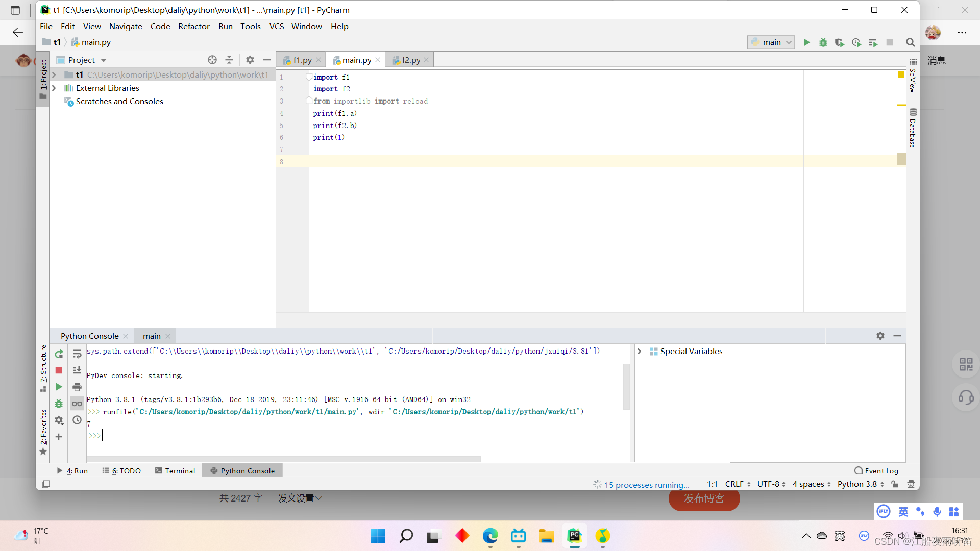This screenshot has width=980, height=551.
Task: Rerun the Python console
Action: [59, 354]
